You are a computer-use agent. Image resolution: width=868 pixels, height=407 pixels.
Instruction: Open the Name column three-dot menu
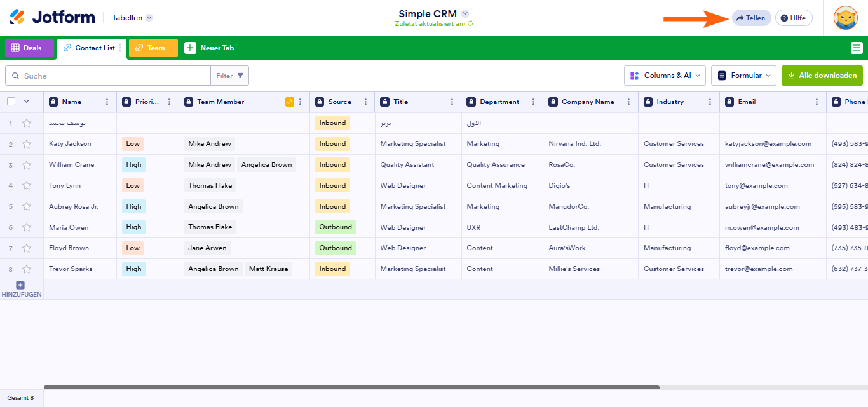click(x=107, y=102)
